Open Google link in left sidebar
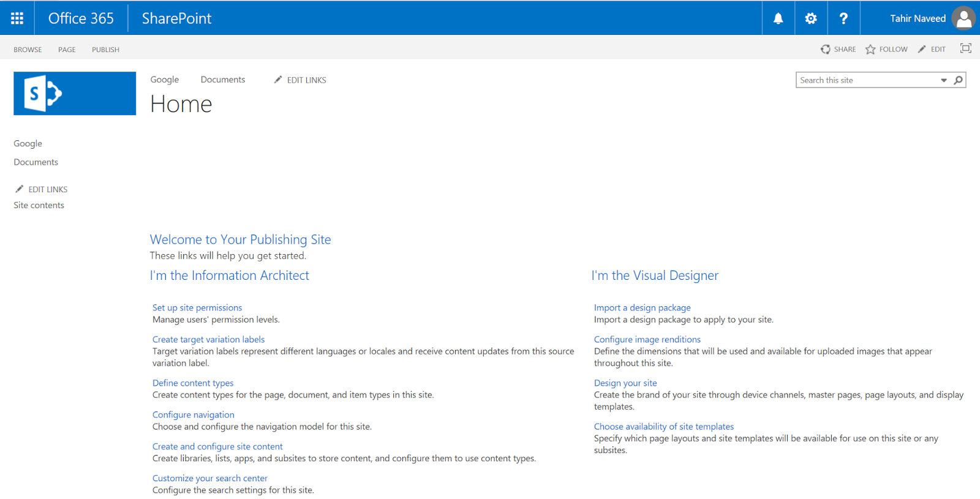This screenshot has width=980, height=499. [x=28, y=143]
